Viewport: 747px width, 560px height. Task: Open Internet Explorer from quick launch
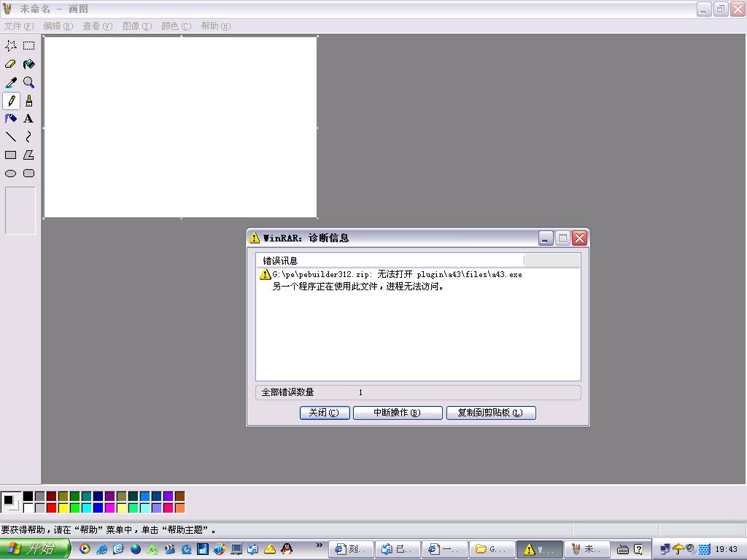102,549
